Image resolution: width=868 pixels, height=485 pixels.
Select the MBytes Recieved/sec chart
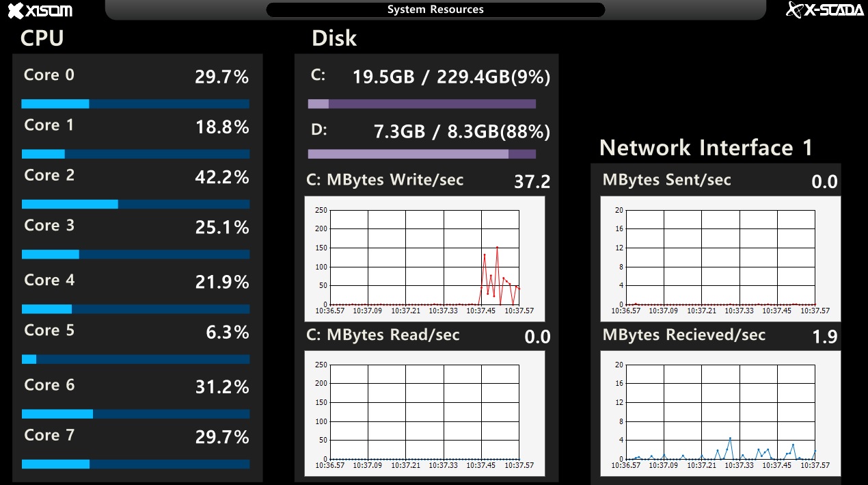tap(721, 413)
